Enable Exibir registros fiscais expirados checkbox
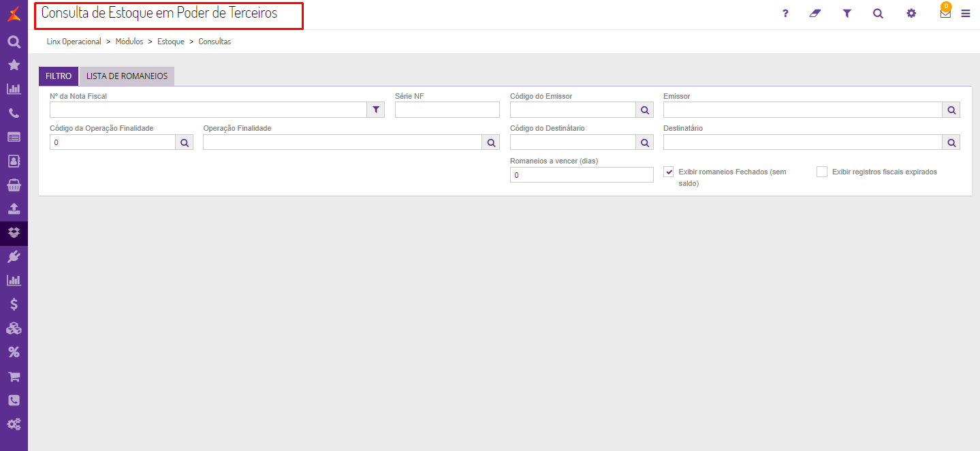The image size is (980, 451). click(x=822, y=172)
